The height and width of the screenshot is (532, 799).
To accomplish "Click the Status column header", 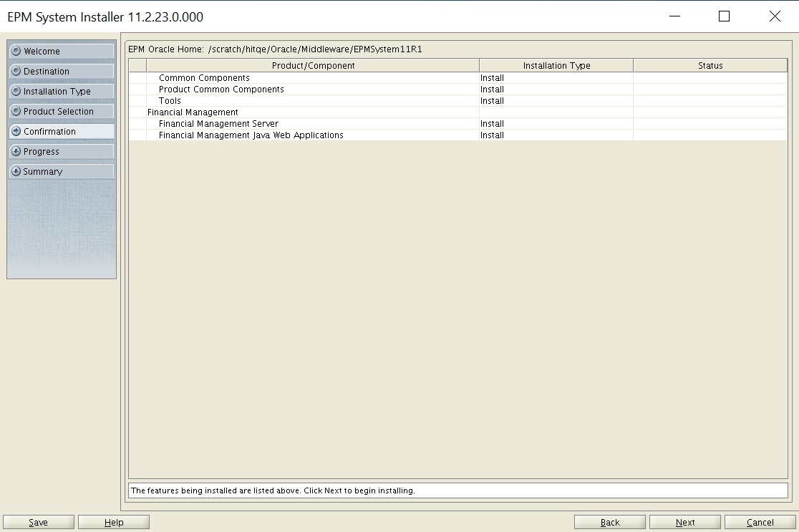I will [x=710, y=65].
